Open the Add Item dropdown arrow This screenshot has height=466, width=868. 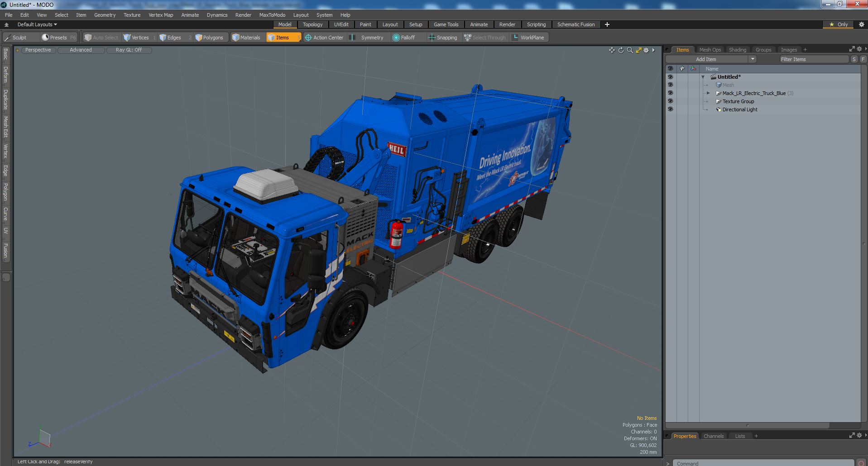pos(753,59)
